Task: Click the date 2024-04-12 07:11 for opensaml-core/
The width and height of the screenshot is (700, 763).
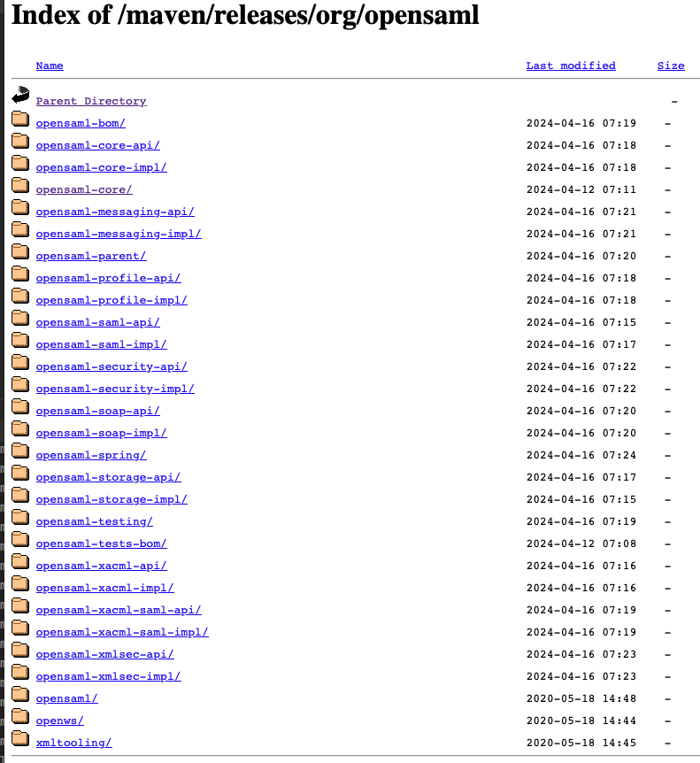Action: [581, 189]
